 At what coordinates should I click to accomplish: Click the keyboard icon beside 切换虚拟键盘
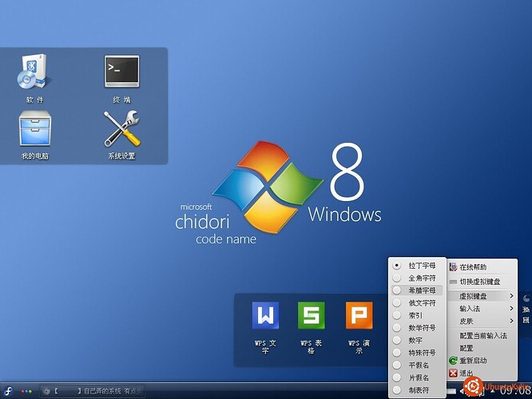click(453, 282)
